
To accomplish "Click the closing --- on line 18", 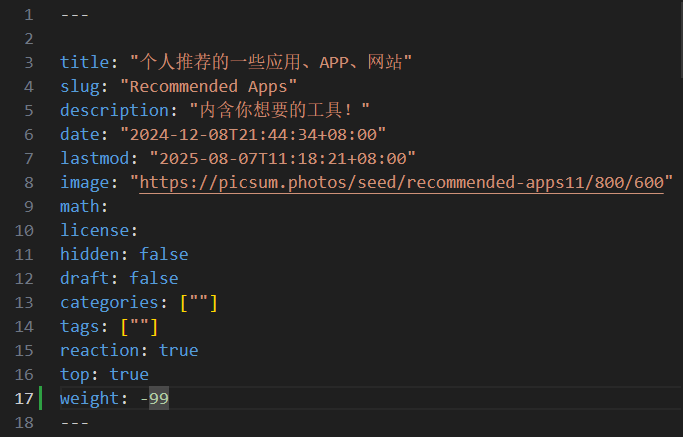I will [x=74, y=423].
